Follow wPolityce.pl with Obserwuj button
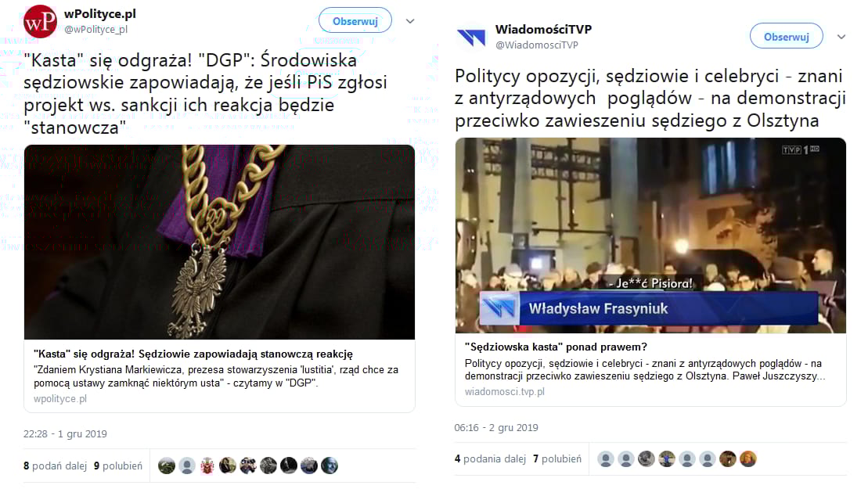The width and height of the screenshot is (868, 489). (x=355, y=21)
